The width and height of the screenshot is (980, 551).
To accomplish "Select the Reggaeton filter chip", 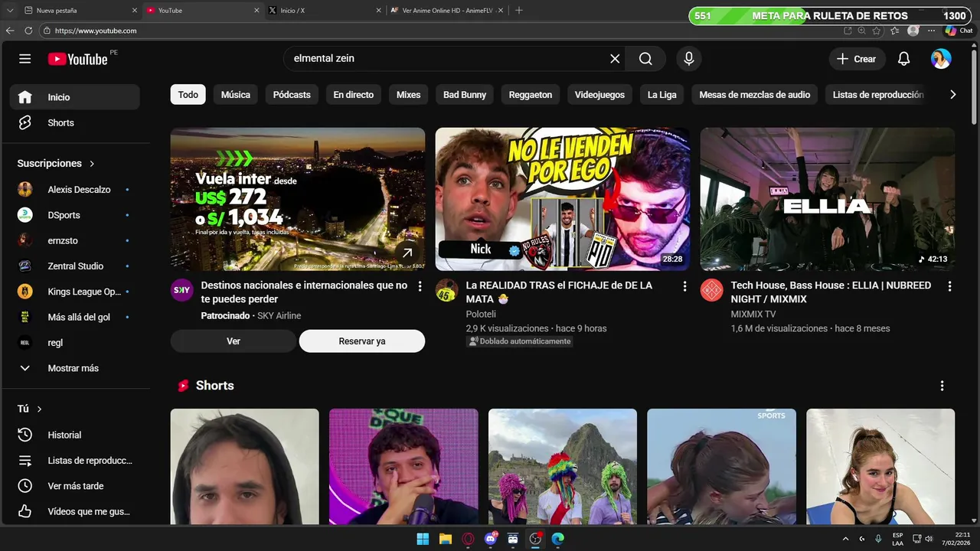I will (531, 95).
